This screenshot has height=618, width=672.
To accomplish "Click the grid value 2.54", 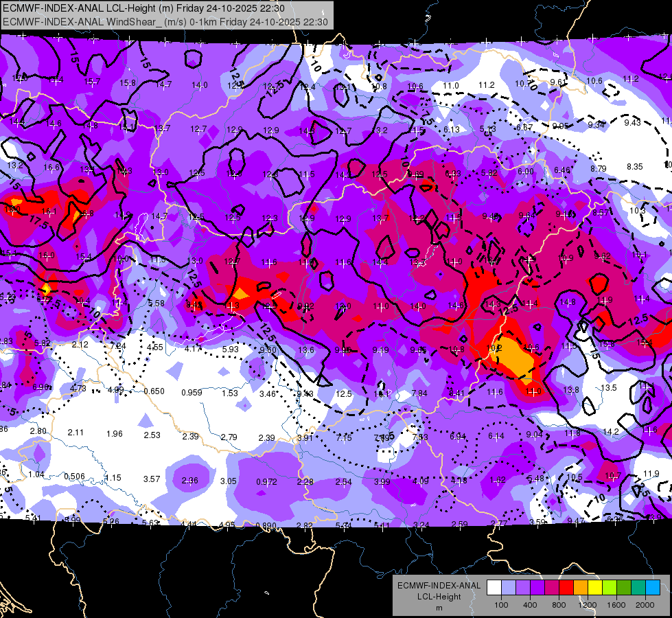I will pos(343,482).
